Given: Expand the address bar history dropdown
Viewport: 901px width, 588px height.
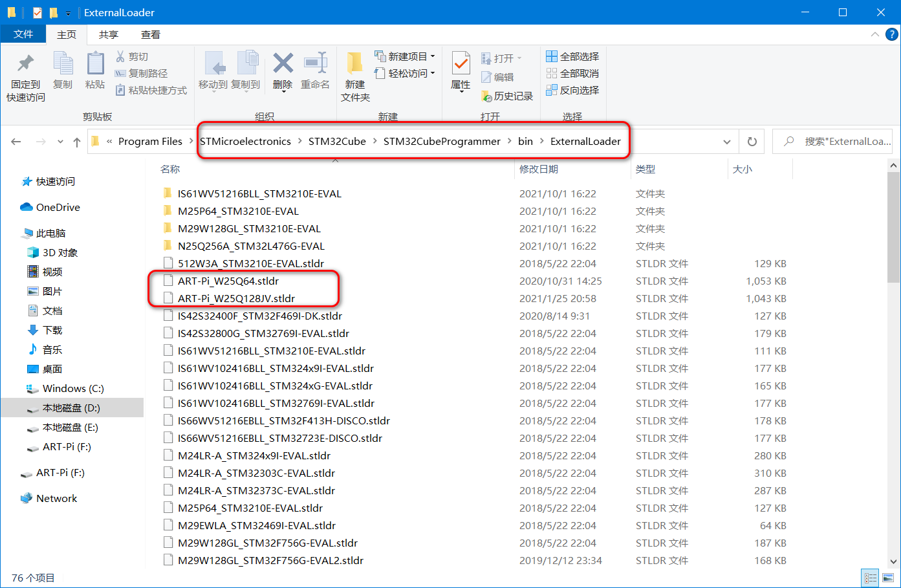Looking at the screenshot, I should (726, 141).
